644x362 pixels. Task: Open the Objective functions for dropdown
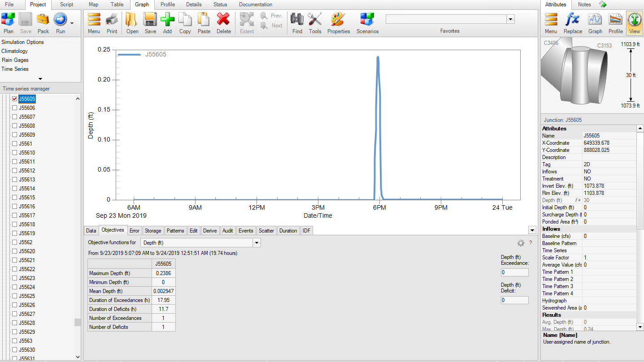pyautogui.click(x=256, y=242)
